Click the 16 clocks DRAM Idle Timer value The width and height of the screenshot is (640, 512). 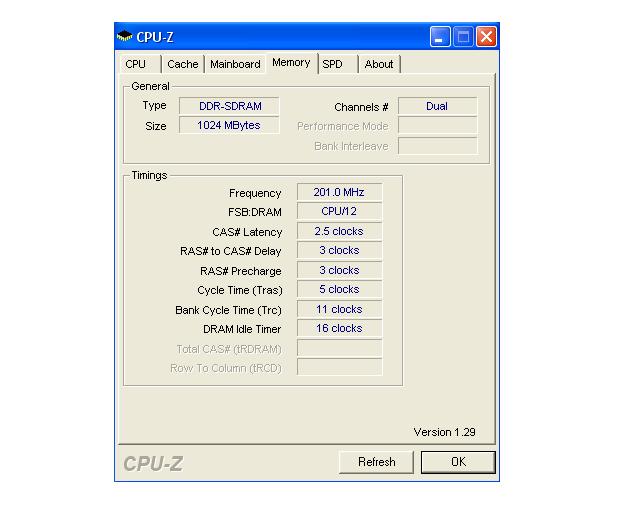tap(340, 328)
